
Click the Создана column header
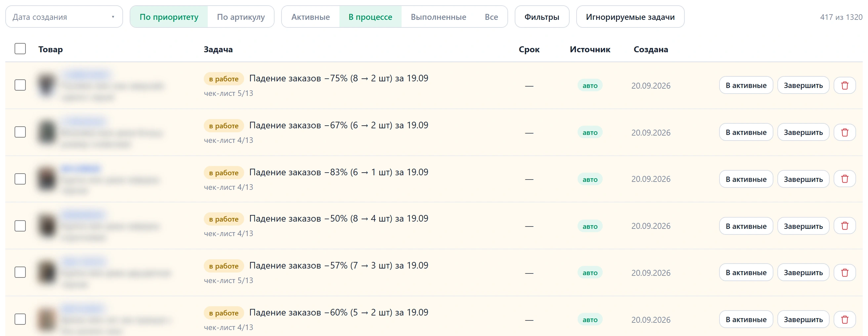tap(650, 49)
